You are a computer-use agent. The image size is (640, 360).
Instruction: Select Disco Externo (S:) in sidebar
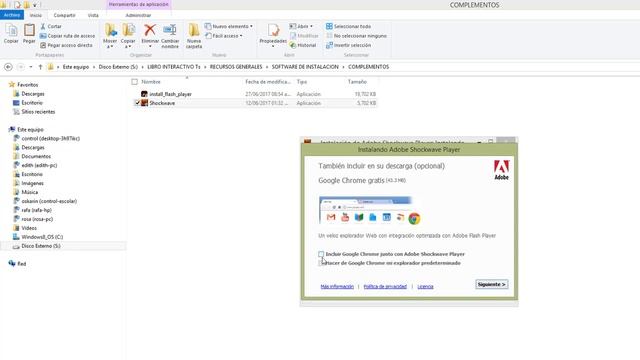41,246
